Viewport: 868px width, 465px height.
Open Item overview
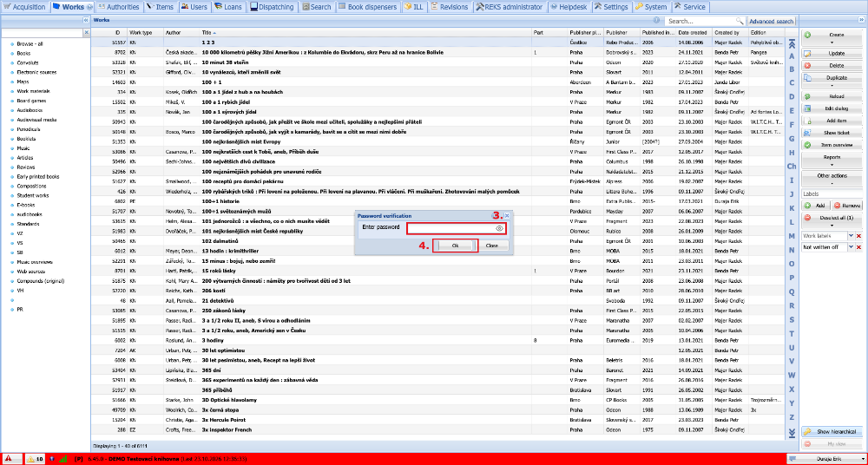click(832, 145)
